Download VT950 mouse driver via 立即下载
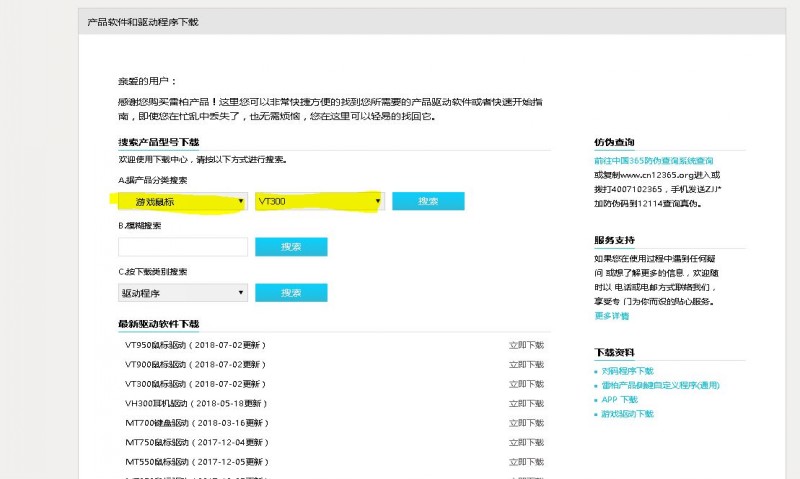 tap(526, 345)
